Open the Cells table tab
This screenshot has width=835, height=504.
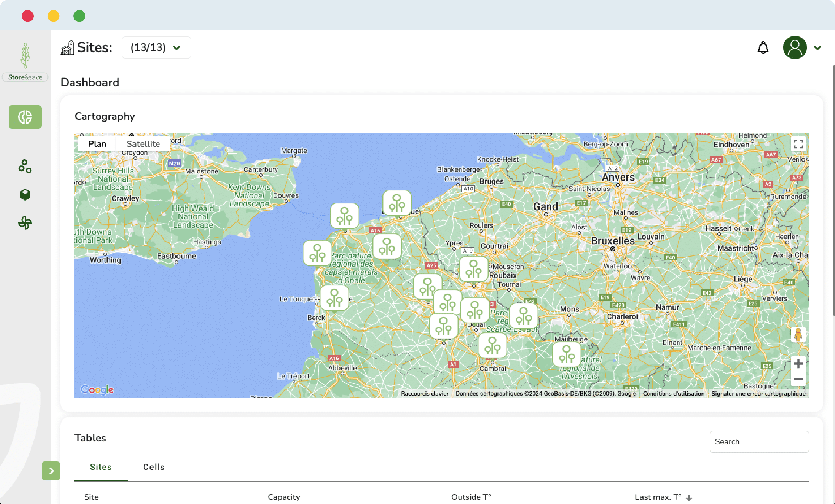click(154, 467)
